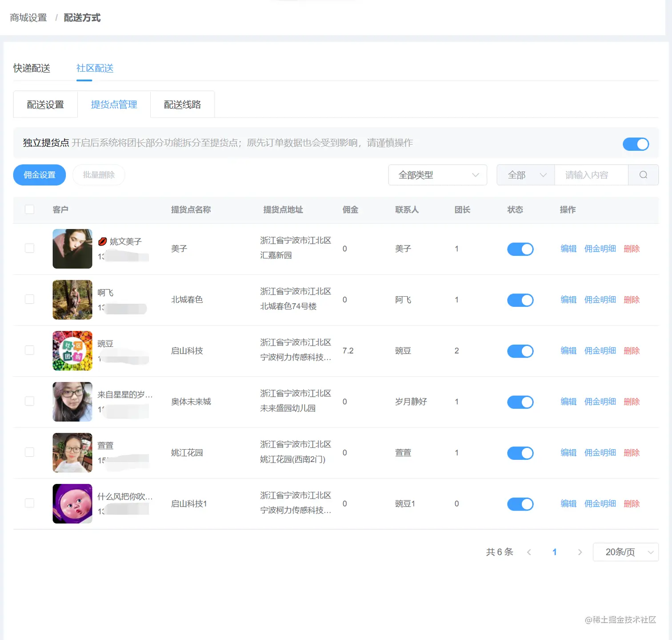View 佣金明细 for 奥体未来城

click(x=600, y=402)
